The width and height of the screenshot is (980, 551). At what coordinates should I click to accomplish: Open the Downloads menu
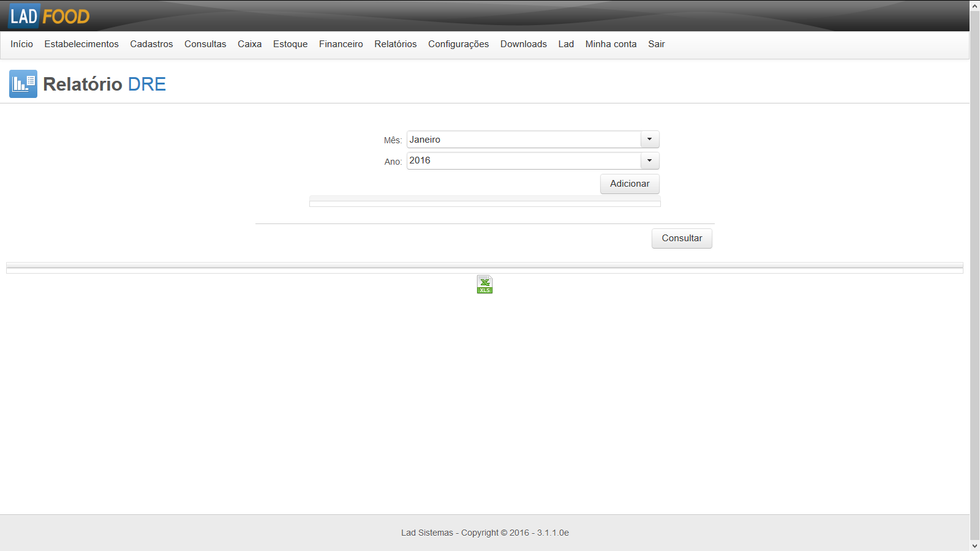click(x=524, y=44)
